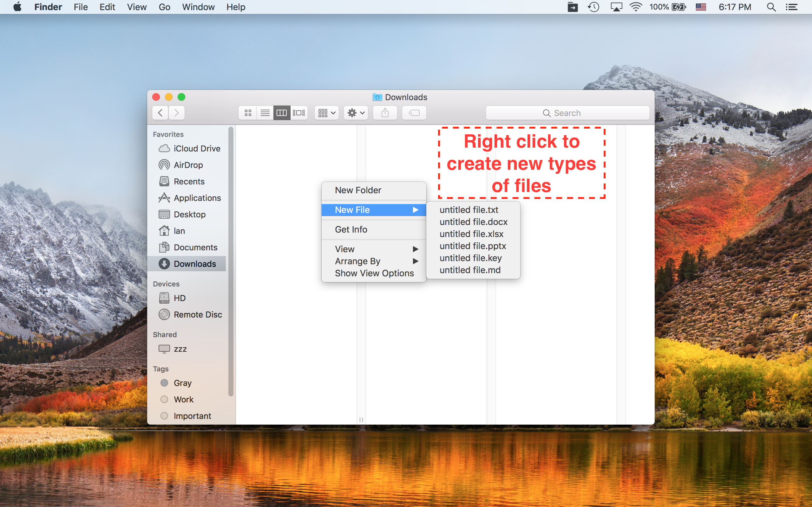Switch to icon view in the toolbar

[x=247, y=113]
